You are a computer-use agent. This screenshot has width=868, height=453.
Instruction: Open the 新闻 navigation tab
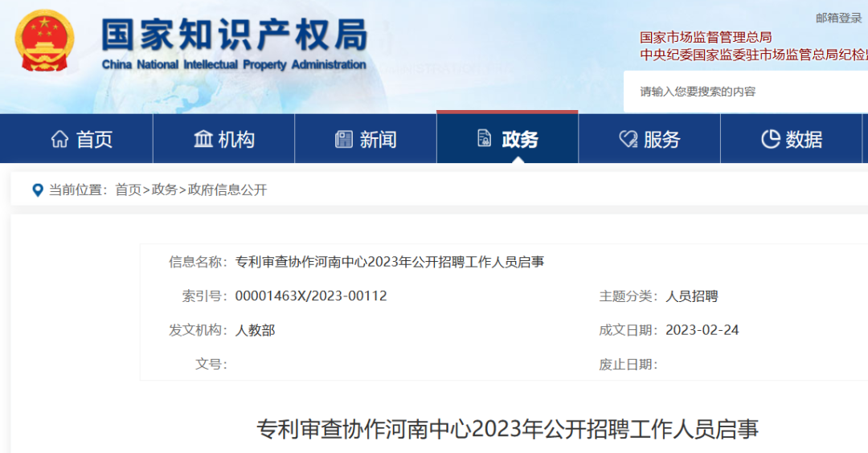pyautogui.click(x=366, y=139)
